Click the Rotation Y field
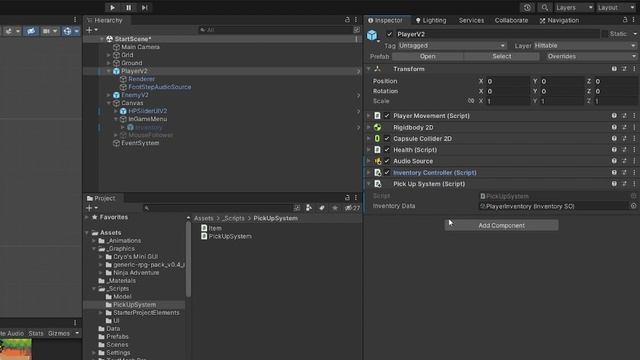The width and height of the screenshot is (640, 360). (561, 91)
